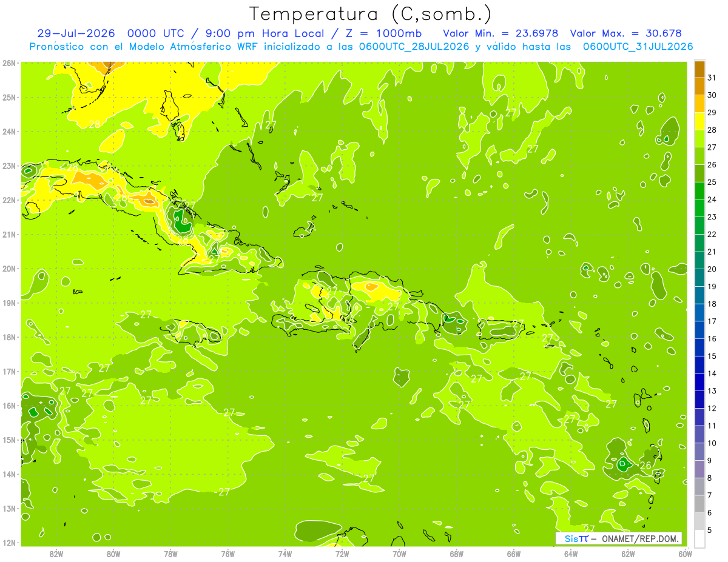Click the '25N' latitude axis label

tap(8, 97)
